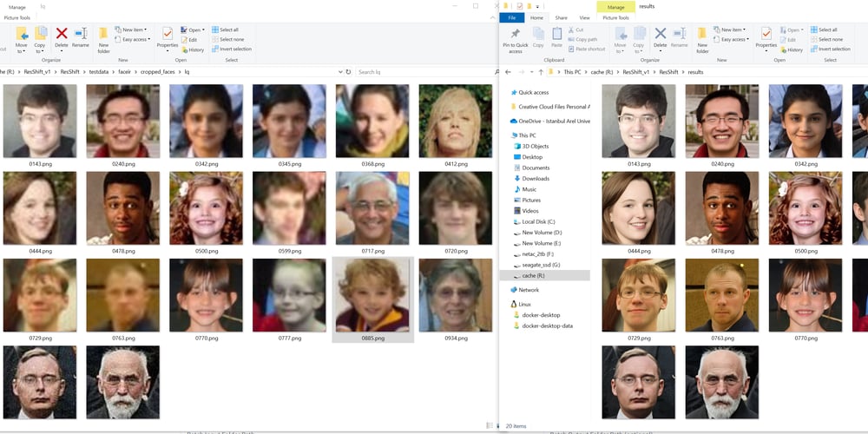Click the Search lq input field
Image resolution: width=868 pixels, height=434 pixels.
(424, 72)
